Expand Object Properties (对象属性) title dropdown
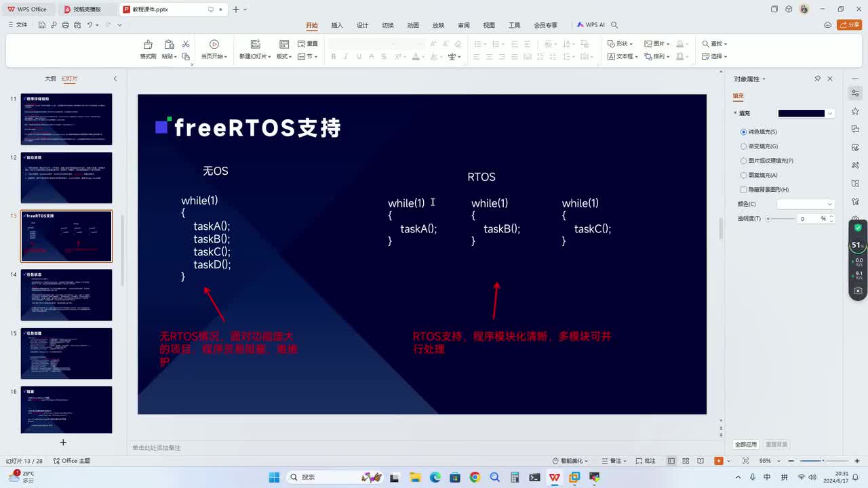Screen dimensions: 868x488 pos(764,79)
